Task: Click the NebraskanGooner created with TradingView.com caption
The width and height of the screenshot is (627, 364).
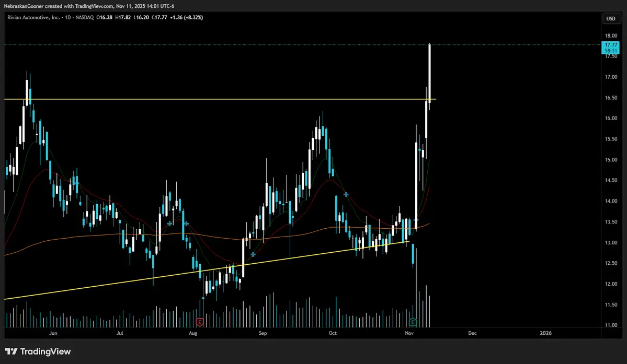Action: click(89, 6)
